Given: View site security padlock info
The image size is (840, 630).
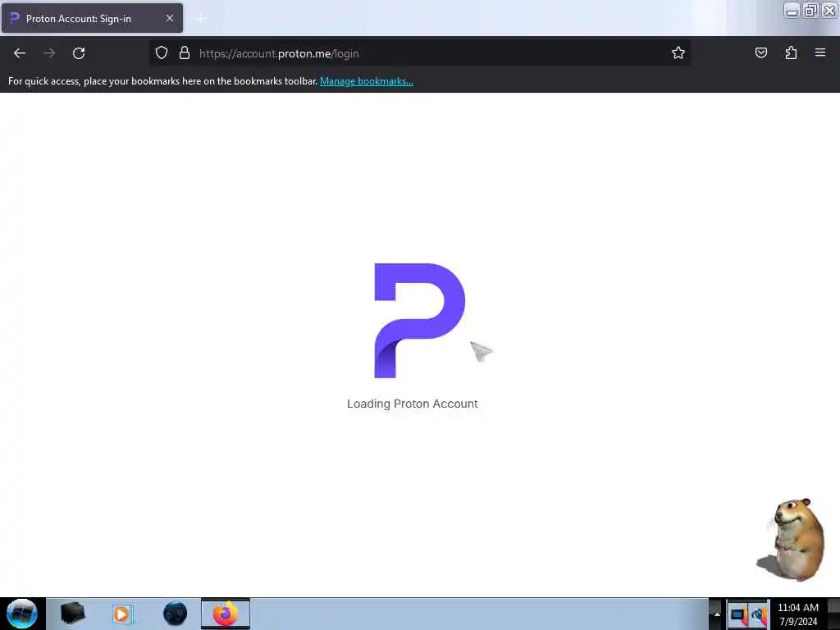Looking at the screenshot, I should click(x=185, y=53).
